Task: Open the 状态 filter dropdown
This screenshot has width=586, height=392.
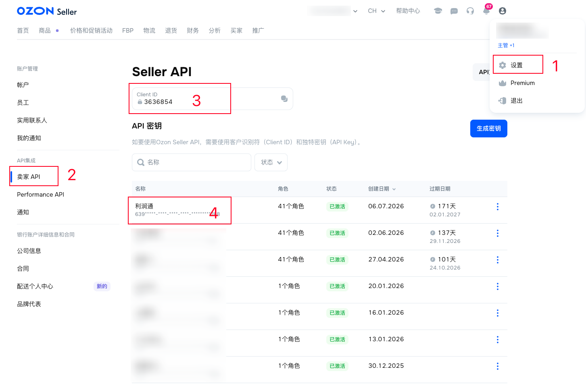Action: pos(271,162)
